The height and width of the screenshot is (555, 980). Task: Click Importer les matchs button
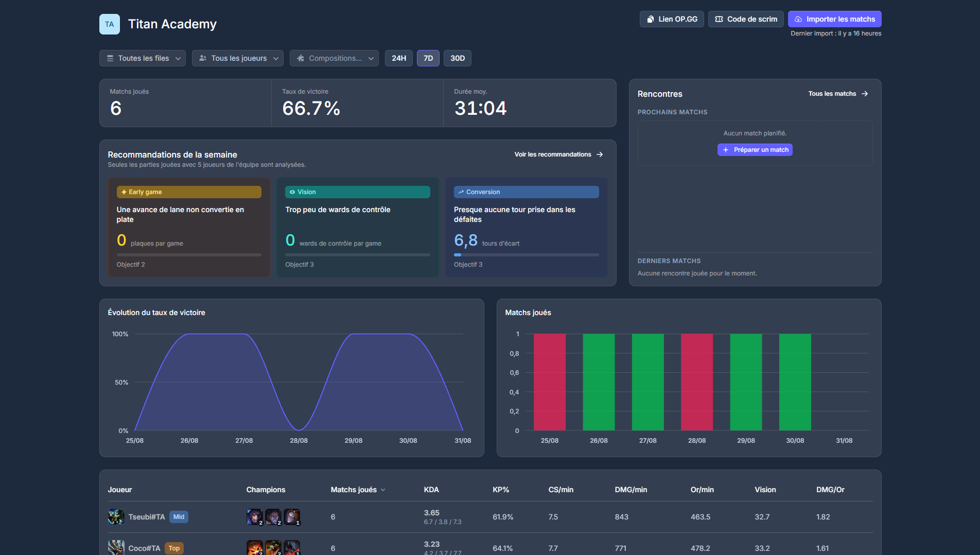point(834,19)
